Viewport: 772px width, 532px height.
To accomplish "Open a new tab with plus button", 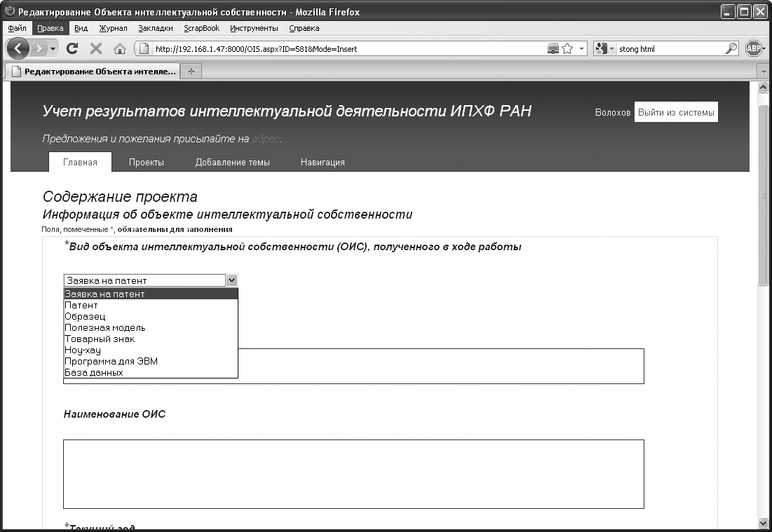I will (191, 71).
